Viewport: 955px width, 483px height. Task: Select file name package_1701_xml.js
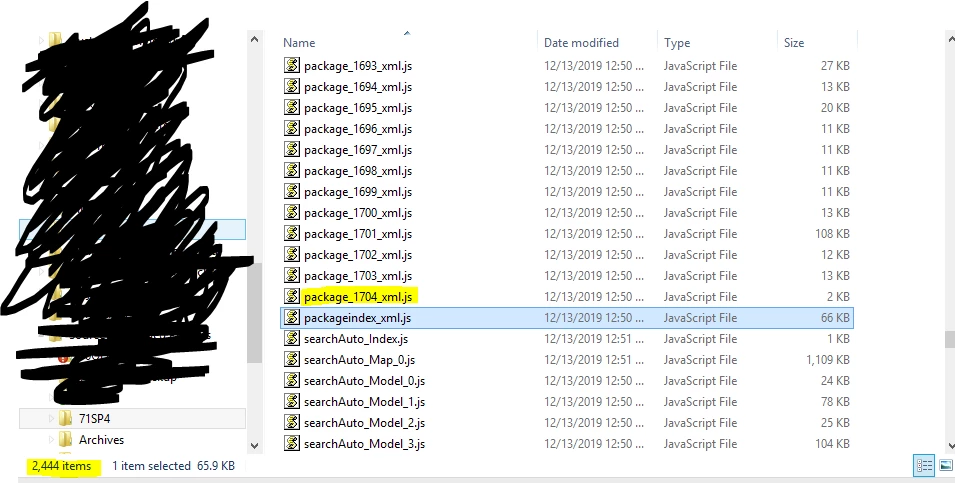[358, 234]
